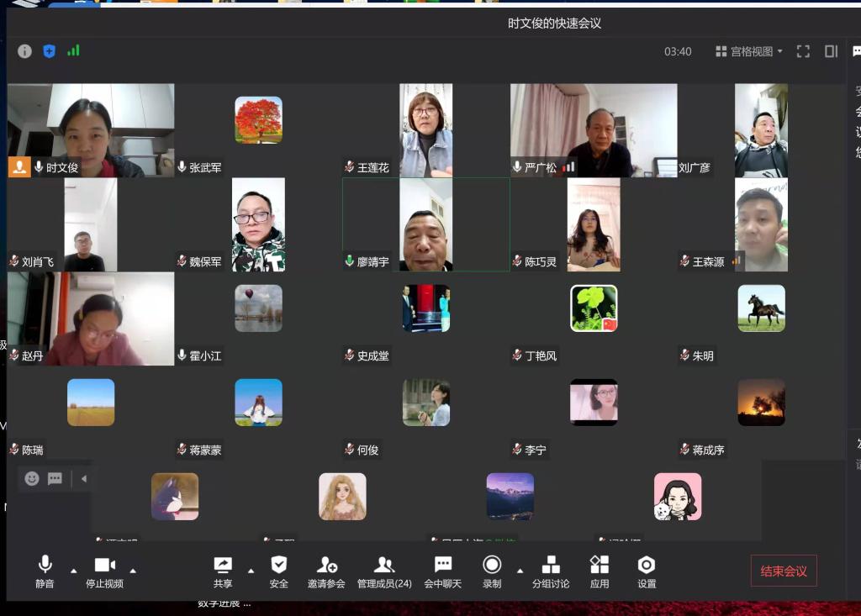Open the Apps (应用) icon
This screenshot has width=861, height=616.
[x=600, y=571]
